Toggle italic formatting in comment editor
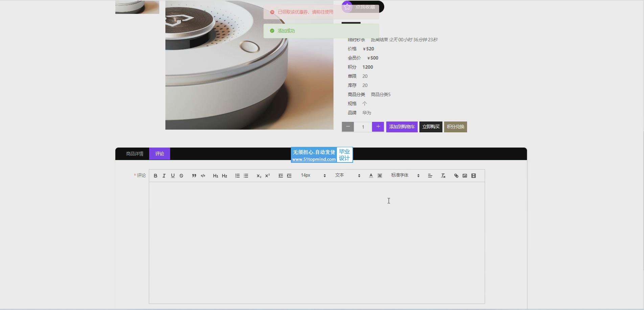644x310 pixels. (164, 176)
